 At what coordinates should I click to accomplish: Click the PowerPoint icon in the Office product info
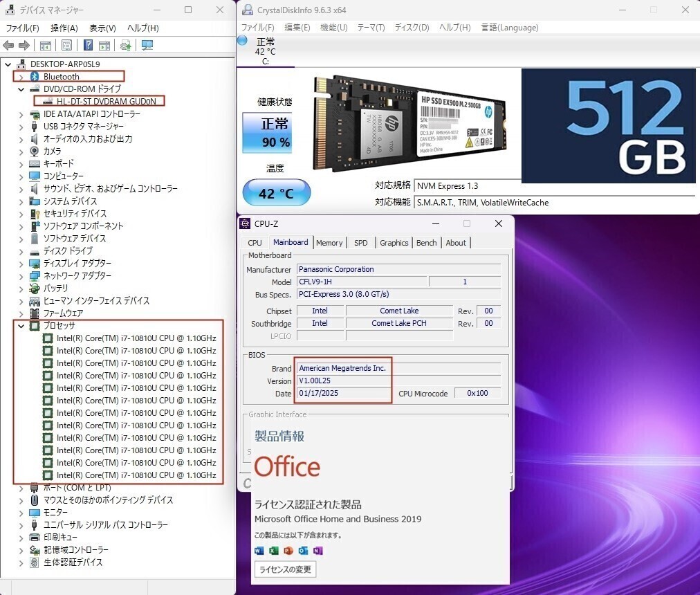point(288,551)
